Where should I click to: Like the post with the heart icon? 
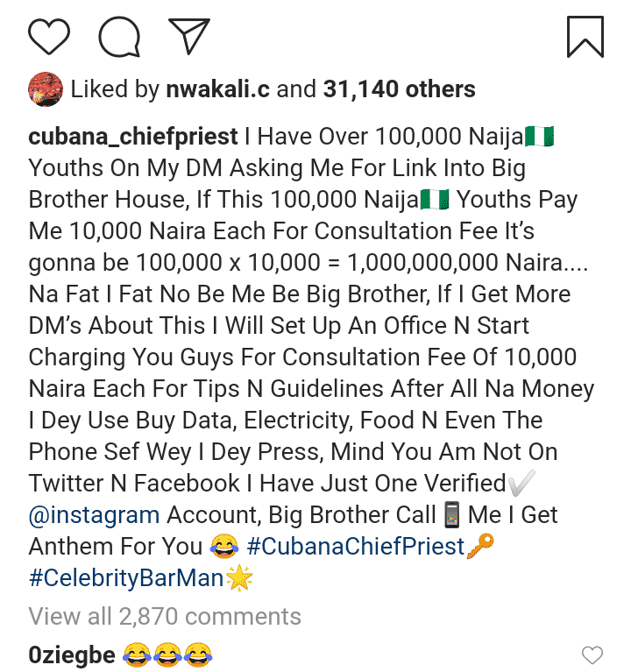49,36
